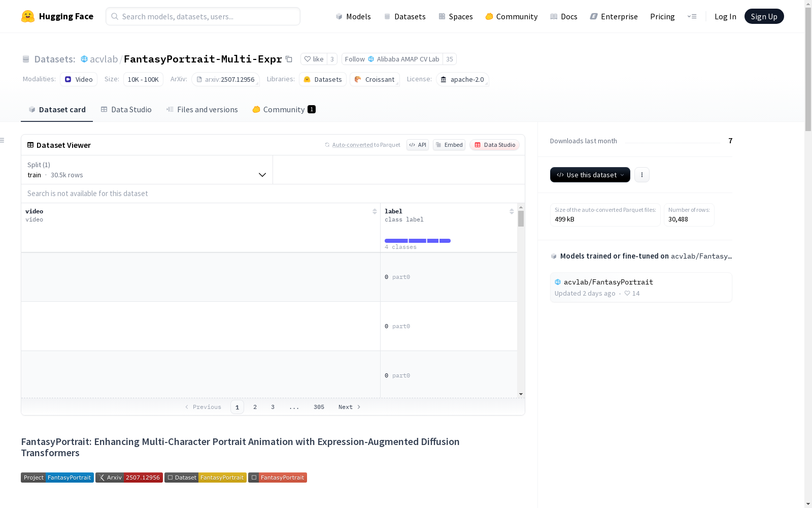This screenshot has height=508, width=812.
Task: Sort the video column using its sort arrows
Action: (x=375, y=211)
